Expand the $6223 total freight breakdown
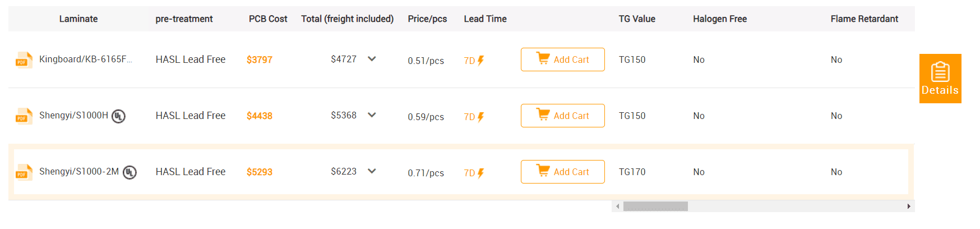Viewport: 980px width, 229px height. [x=372, y=171]
